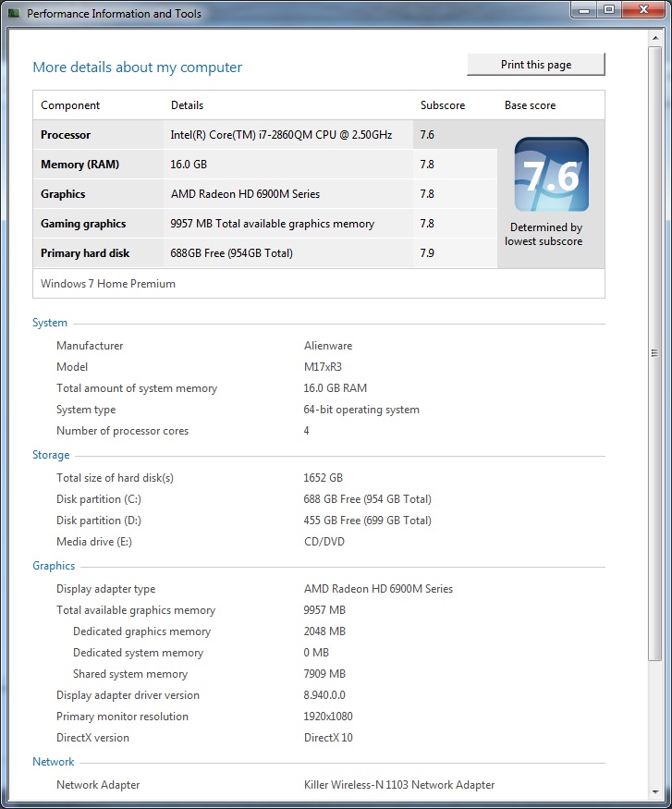This screenshot has height=809, width=672.
Task: Click the Graphics component row label
Action: 63,194
